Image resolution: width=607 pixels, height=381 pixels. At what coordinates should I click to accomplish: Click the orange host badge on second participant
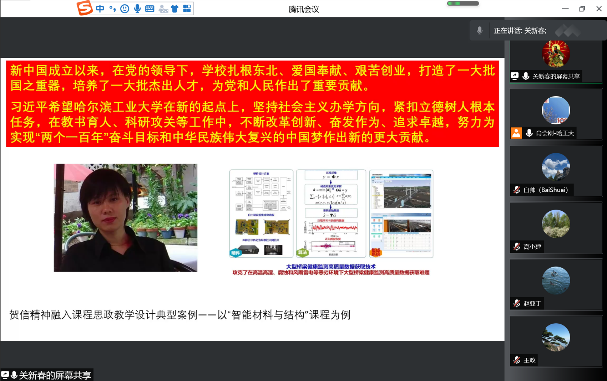click(516, 133)
